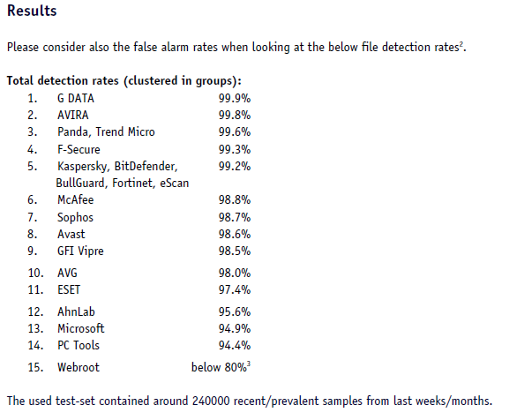Click the AVG 98.0% value
The width and height of the screenshot is (509, 420).
tap(235, 273)
